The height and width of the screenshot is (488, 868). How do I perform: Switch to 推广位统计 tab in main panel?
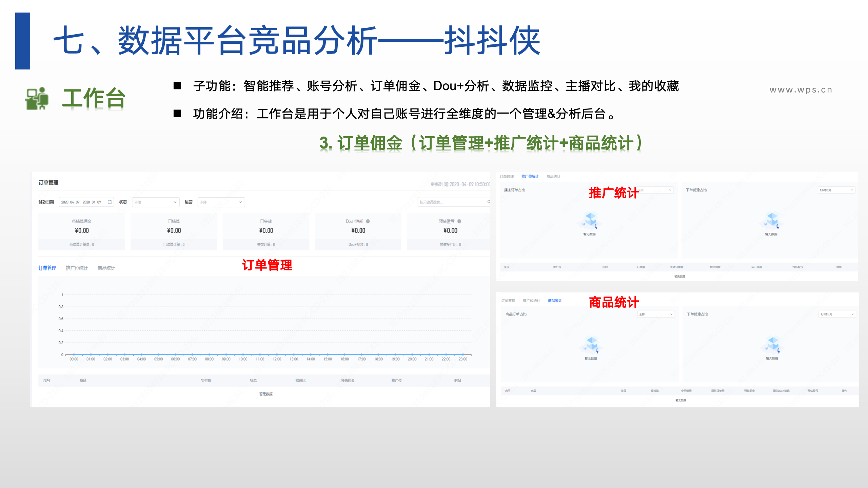coord(77,268)
